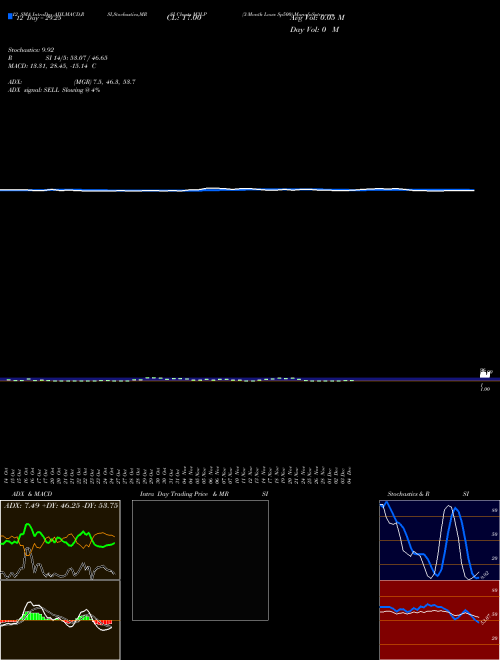
Task: Click the 'Stochastics & R' panel title
Action: [408, 494]
